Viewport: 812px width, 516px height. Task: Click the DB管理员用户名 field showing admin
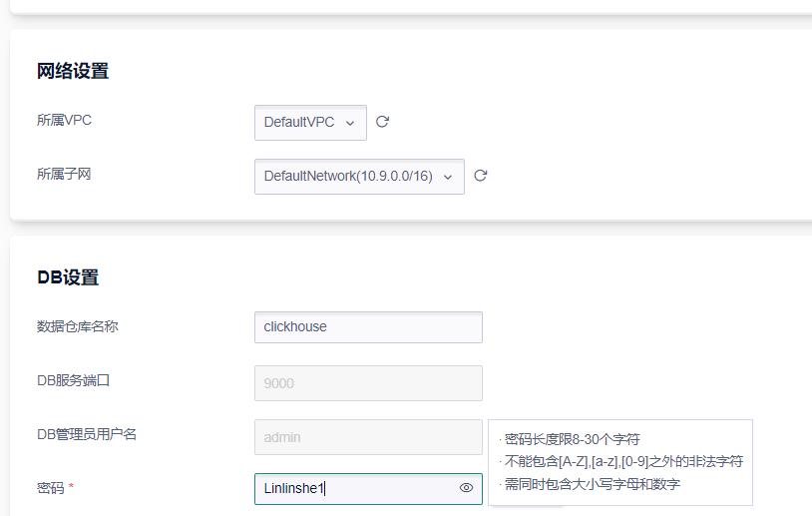pos(367,437)
